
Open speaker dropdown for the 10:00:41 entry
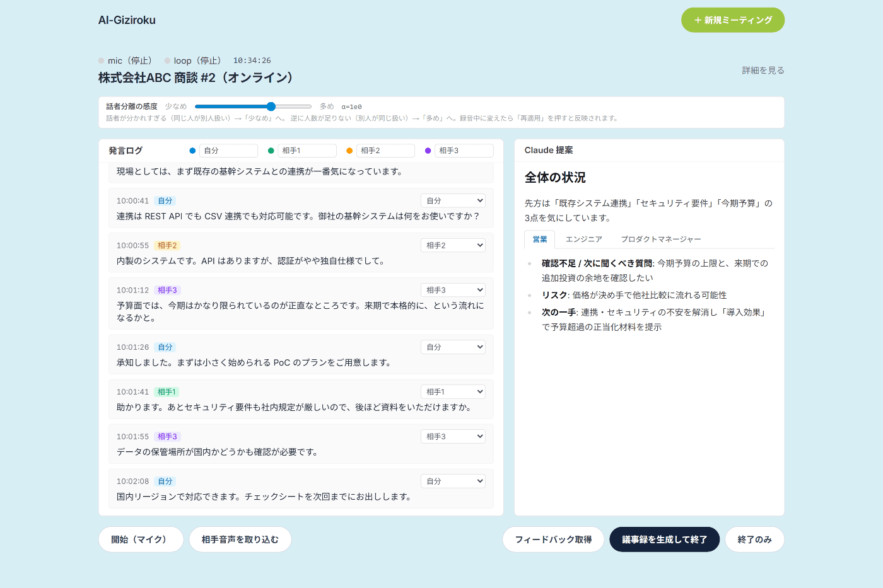click(453, 200)
